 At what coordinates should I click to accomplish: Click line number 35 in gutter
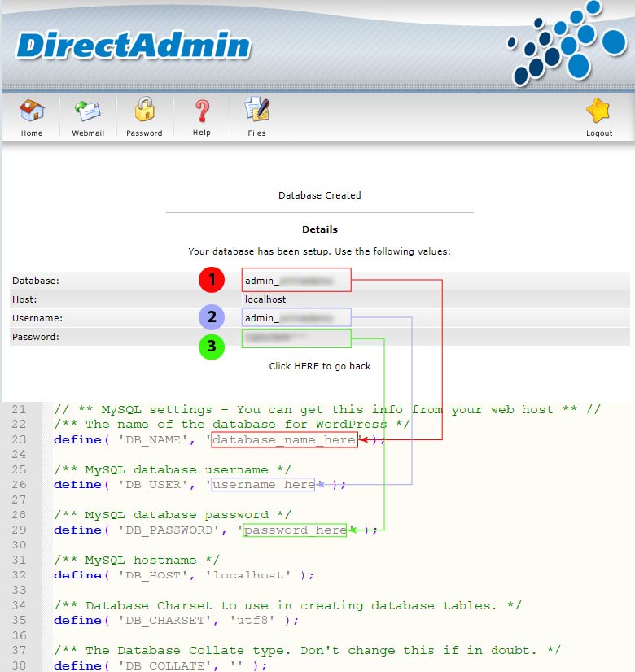pos(19,620)
